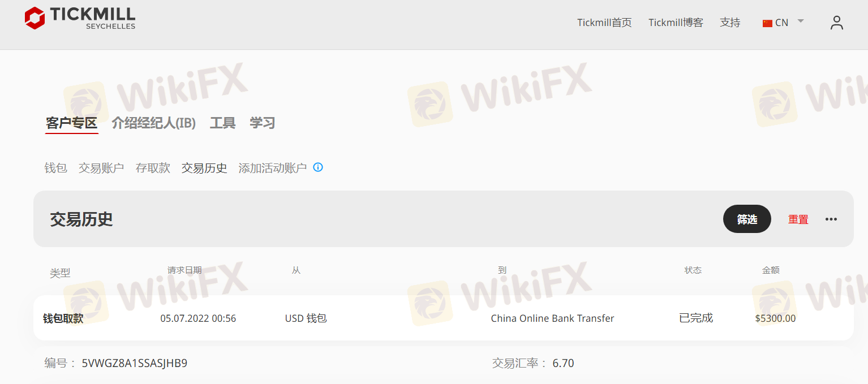Click the info icon beside 添加活动账户
The image size is (868, 384).
[318, 167]
